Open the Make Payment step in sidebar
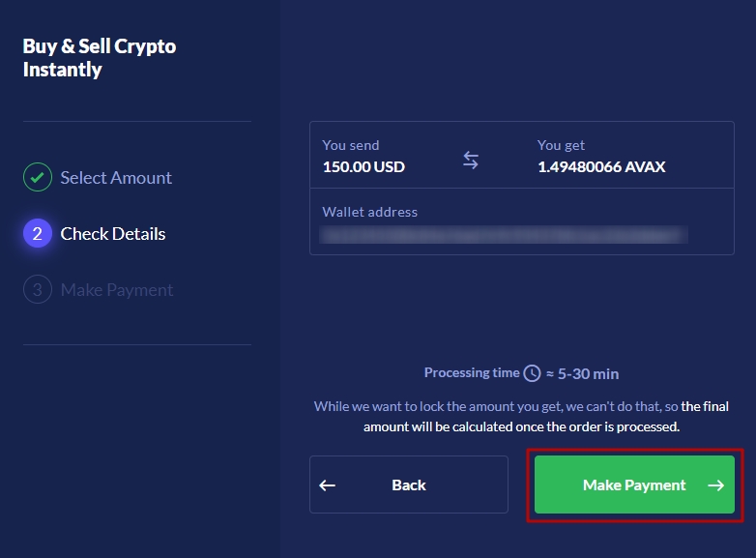Image resolution: width=756 pixels, height=558 pixels. pos(116,290)
